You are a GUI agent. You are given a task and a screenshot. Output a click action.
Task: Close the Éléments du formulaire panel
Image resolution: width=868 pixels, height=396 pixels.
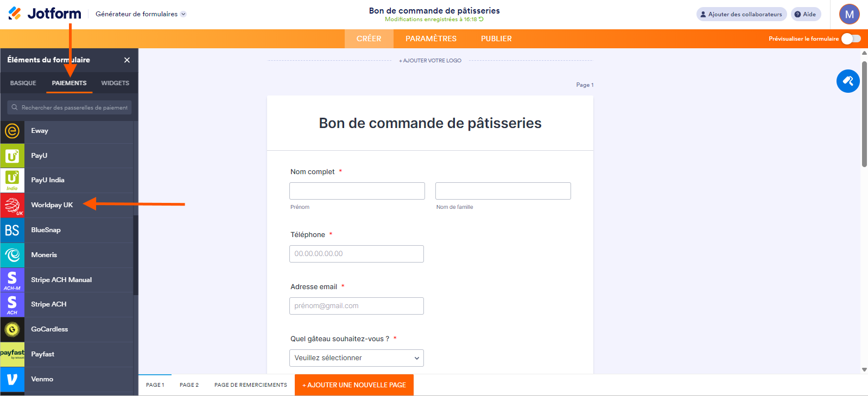tap(127, 60)
